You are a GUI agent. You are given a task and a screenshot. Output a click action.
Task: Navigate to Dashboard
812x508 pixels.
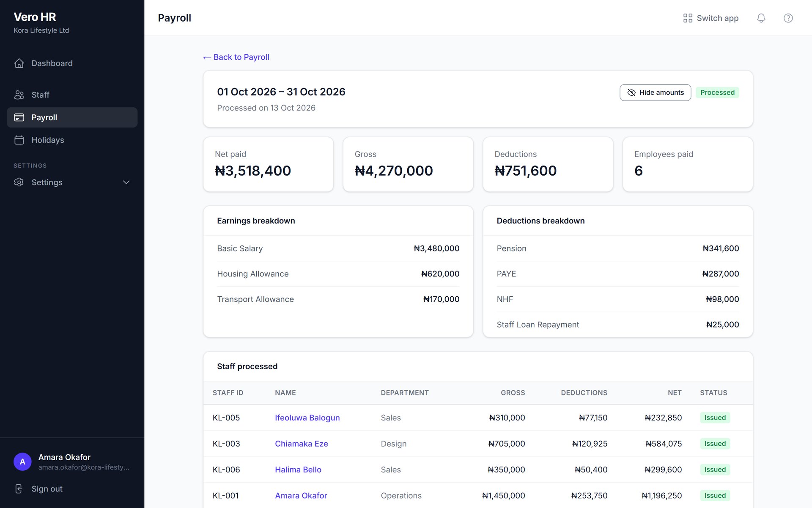72,63
